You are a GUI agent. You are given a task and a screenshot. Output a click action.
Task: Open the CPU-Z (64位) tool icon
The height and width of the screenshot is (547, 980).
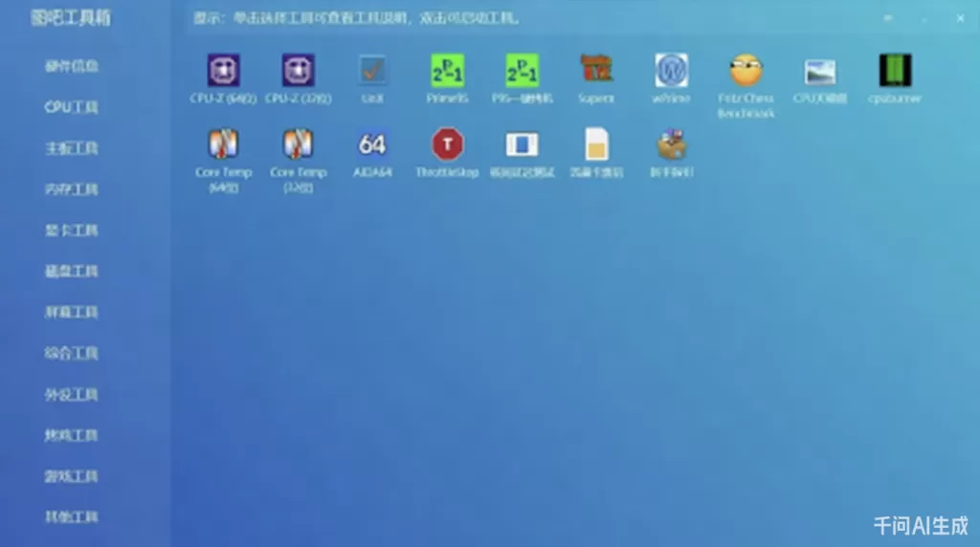point(223,71)
